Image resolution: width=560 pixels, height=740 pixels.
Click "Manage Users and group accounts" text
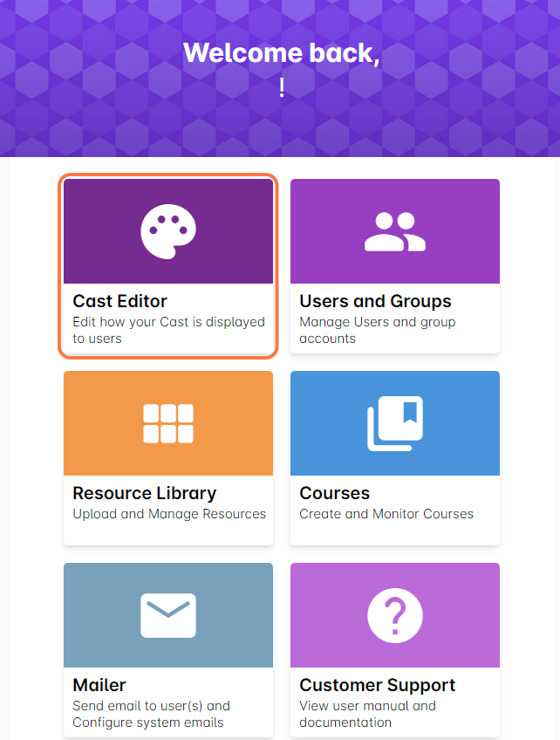click(x=378, y=330)
